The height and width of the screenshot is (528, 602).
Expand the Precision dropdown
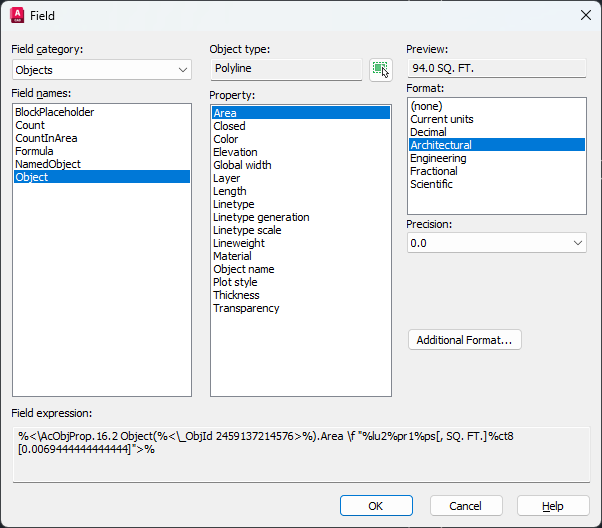coord(496,243)
